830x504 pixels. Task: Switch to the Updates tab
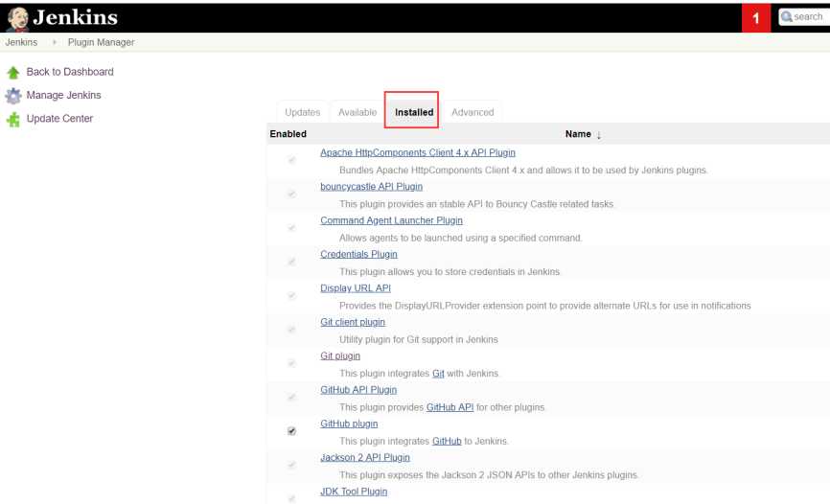(x=302, y=112)
